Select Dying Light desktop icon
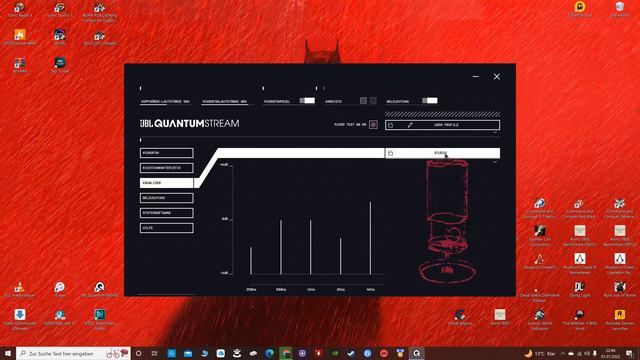 (x=580, y=290)
